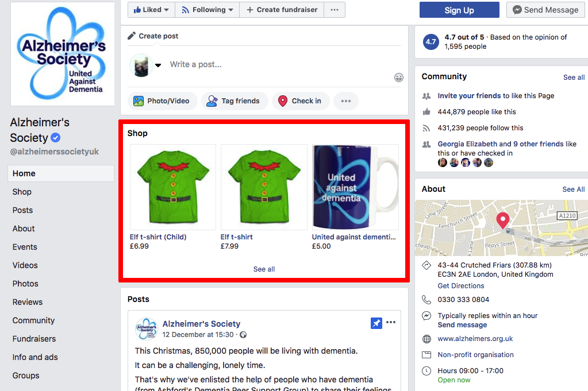
Task: Click the emoji smiley icon in post box
Action: coord(398,78)
